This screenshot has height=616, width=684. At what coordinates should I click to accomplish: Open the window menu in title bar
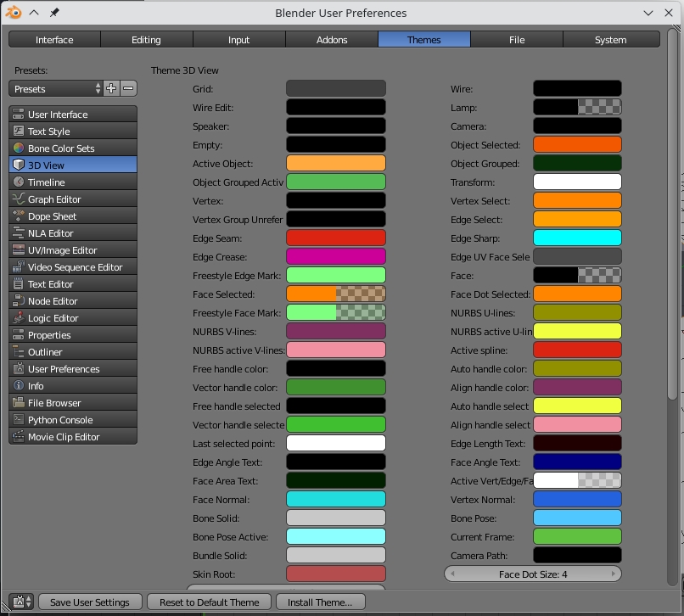pyautogui.click(x=14, y=13)
